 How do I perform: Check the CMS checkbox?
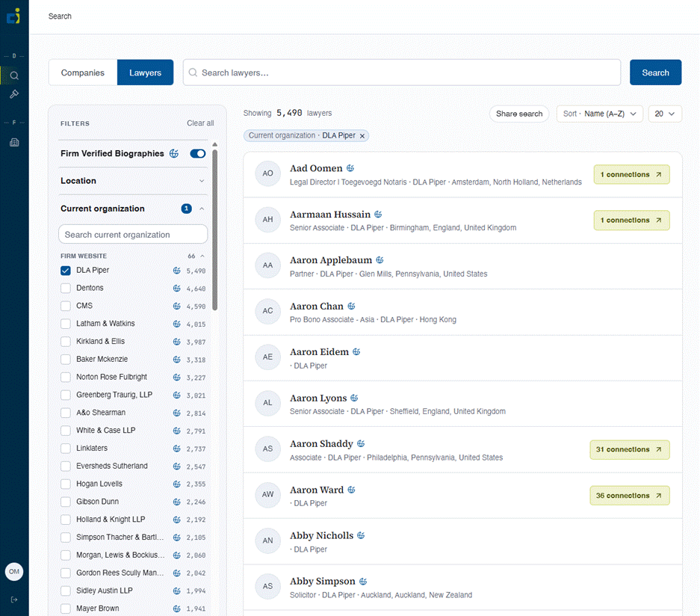coord(66,306)
